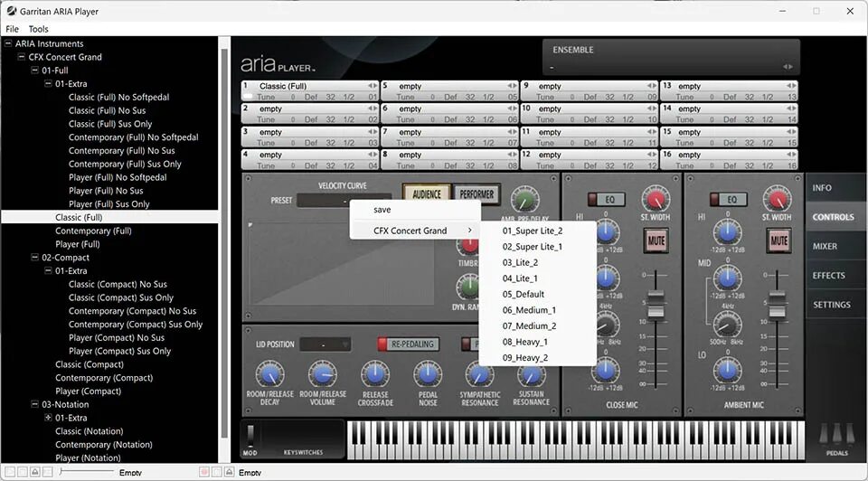Image resolution: width=868 pixels, height=481 pixels.
Task: Click the Close Mic volume fader
Action: click(656, 303)
